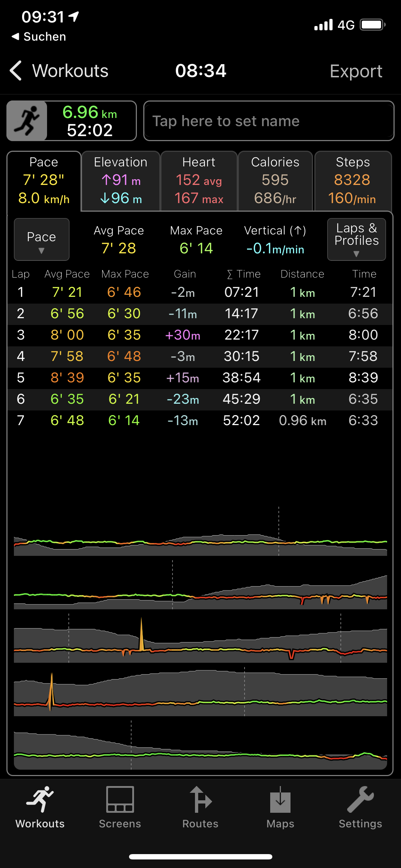Tap the workout name input field
Viewport: 401px width, 868px height.
[x=268, y=121]
